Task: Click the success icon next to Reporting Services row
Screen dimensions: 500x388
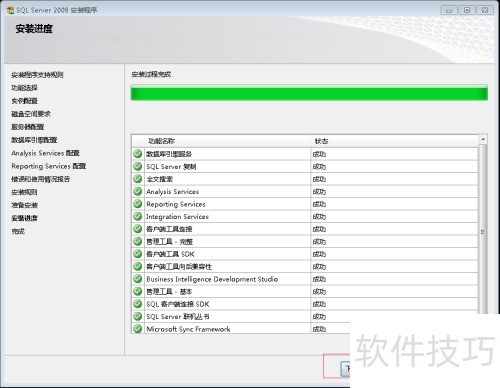Action: [x=137, y=204]
